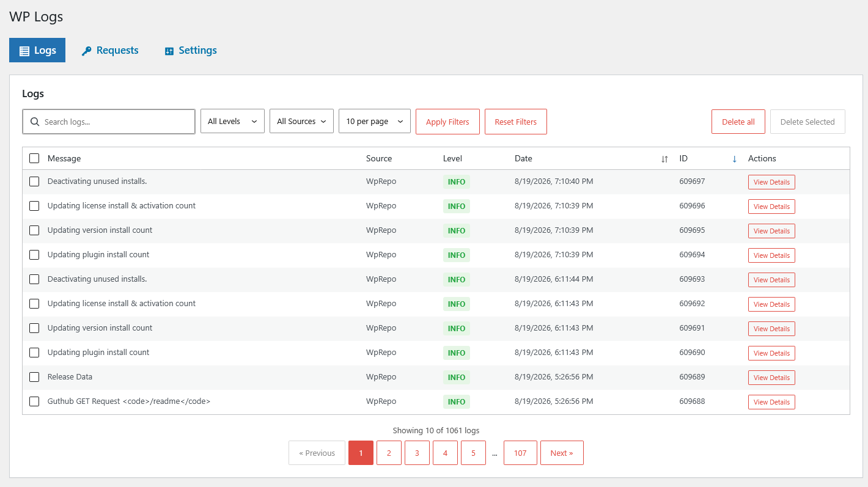The width and height of the screenshot is (868, 487).
Task: Click Apply Filters button
Action: [x=447, y=122]
